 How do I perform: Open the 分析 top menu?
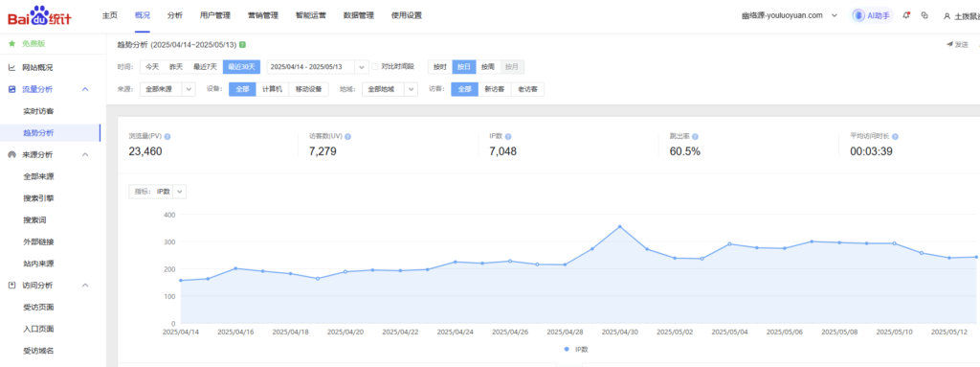click(175, 15)
